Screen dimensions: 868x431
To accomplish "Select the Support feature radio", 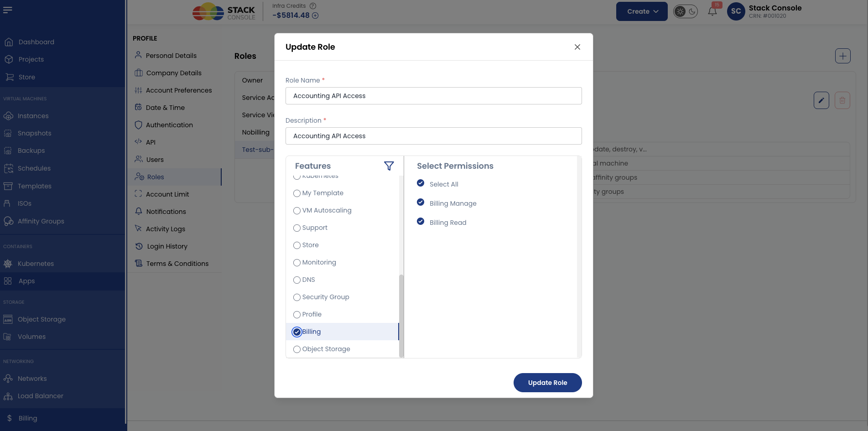I will (x=297, y=228).
